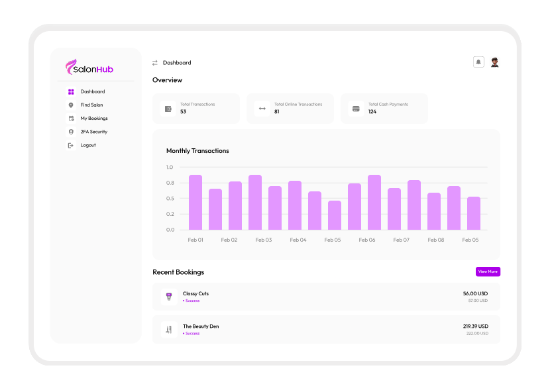Image resolution: width=550 pixels, height=392 pixels.
Task: Open My Bookings from the sidebar
Action: pyautogui.click(x=94, y=119)
